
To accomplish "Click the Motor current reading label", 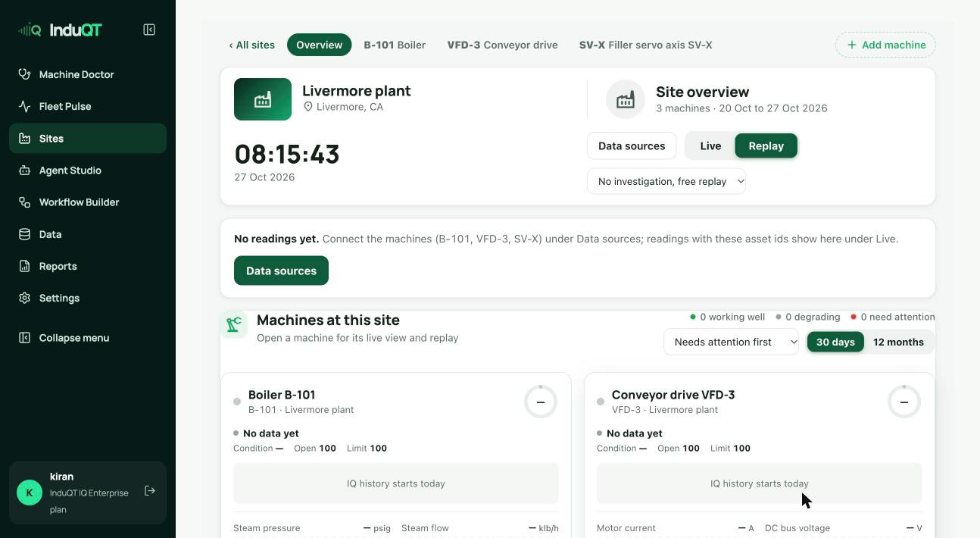I will [626, 528].
